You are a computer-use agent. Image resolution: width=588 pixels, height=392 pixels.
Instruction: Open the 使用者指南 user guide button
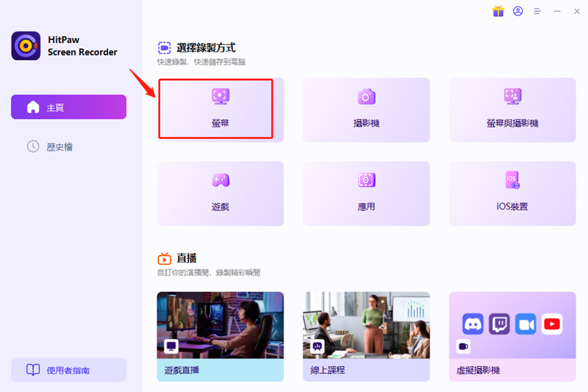click(69, 370)
